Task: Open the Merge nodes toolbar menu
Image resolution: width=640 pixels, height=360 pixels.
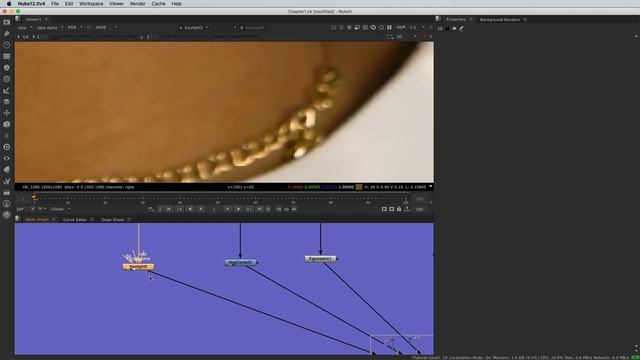Action: point(7,102)
